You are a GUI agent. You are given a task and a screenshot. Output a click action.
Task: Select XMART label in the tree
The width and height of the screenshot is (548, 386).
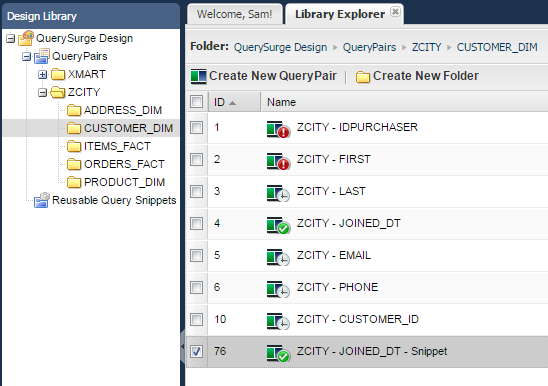pos(86,74)
